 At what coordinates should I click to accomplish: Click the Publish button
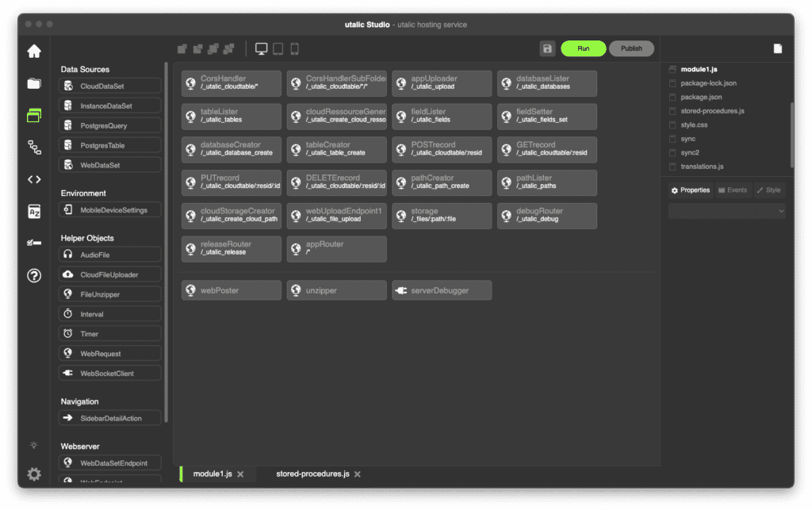click(631, 49)
